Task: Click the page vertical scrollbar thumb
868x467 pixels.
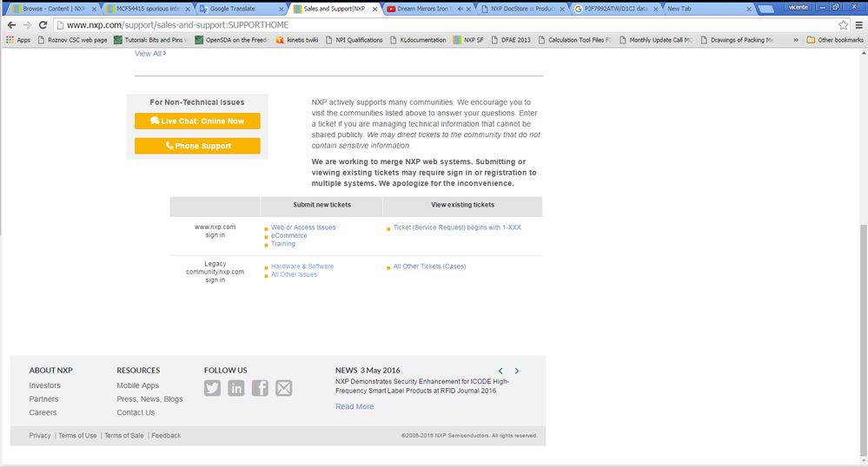Action: point(864,340)
